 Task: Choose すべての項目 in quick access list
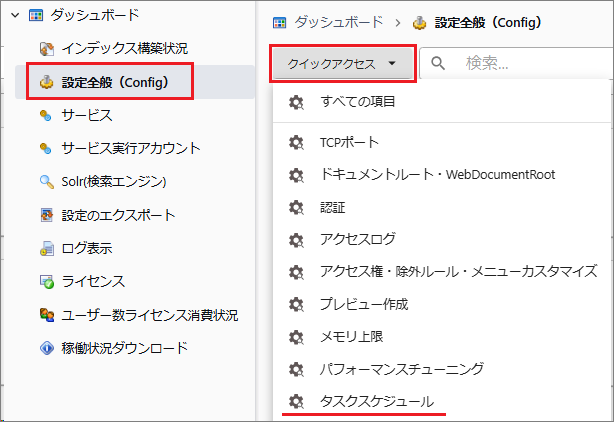point(357,103)
